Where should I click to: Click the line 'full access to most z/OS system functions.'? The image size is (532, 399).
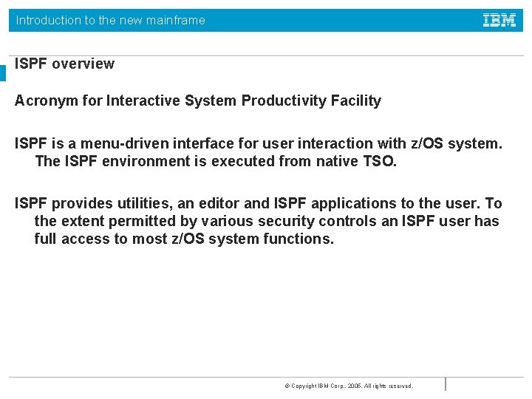(184, 239)
